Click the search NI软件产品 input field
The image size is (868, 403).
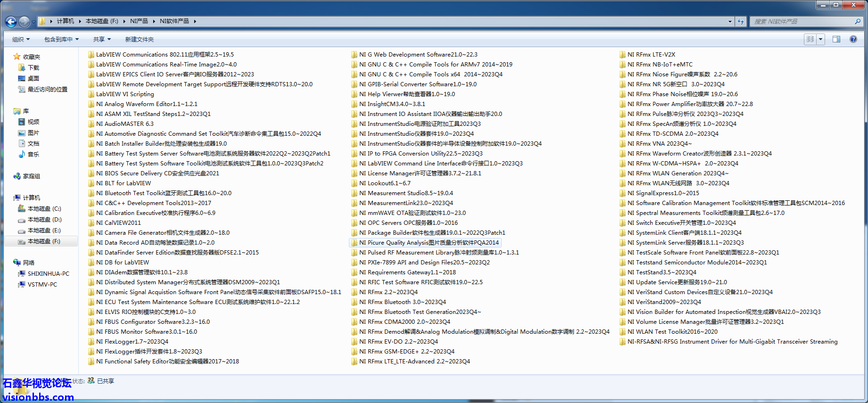point(802,21)
